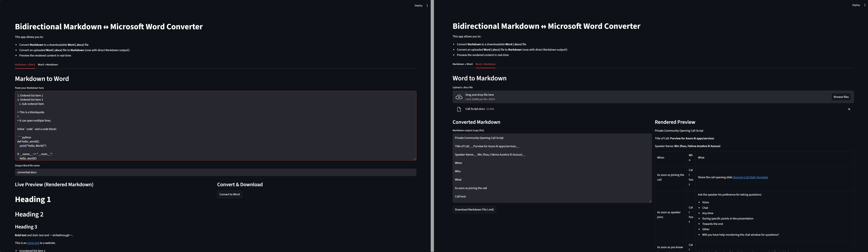868x252 pixels.
Task: Remove uploaded Call Script.docx with X icon
Action: 849,109
